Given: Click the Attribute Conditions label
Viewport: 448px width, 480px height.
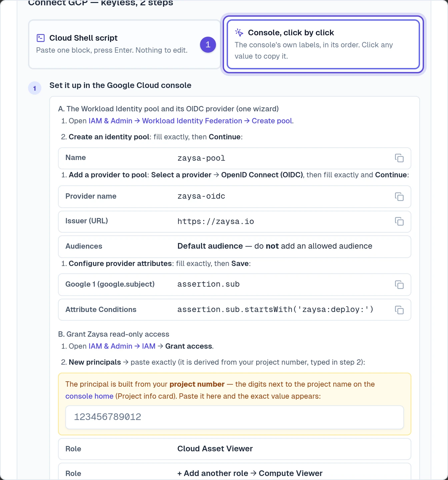Looking at the screenshot, I should (x=101, y=309).
